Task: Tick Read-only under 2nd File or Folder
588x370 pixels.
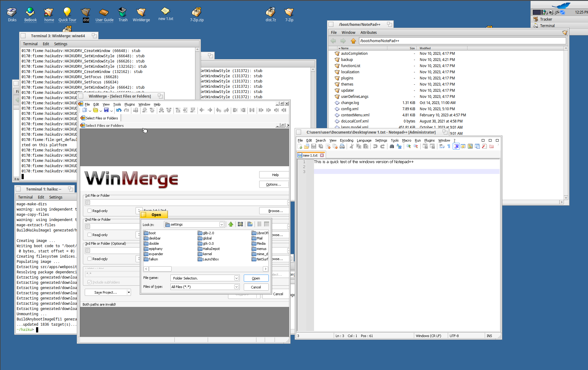Action: pyautogui.click(x=89, y=235)
